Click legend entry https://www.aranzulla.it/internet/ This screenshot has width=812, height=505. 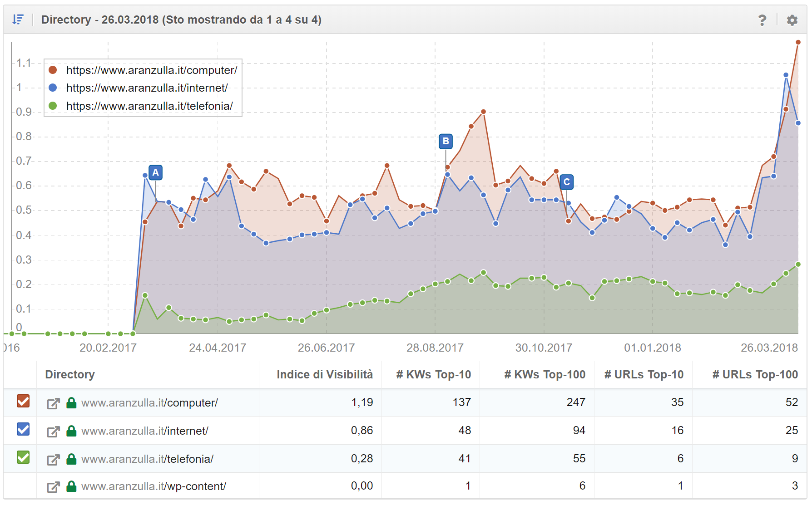(x=147, y=88)
